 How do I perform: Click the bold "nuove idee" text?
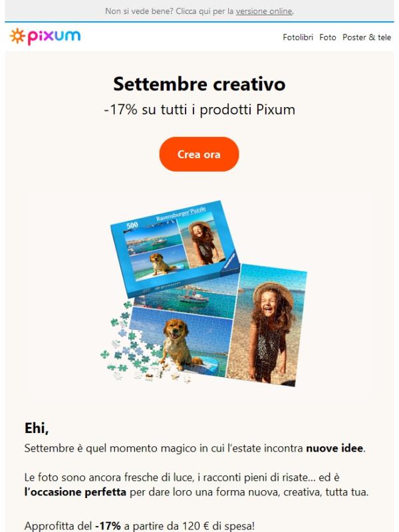pyautogui.click(x=334, y=448)
